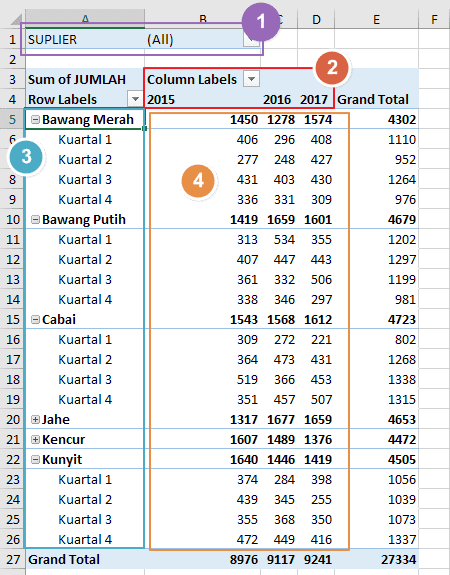Image resolution: width=450 pixels, height=575 pixels.
Task: Click Jahe grand total 4653
Action: [x=402, y=420]
